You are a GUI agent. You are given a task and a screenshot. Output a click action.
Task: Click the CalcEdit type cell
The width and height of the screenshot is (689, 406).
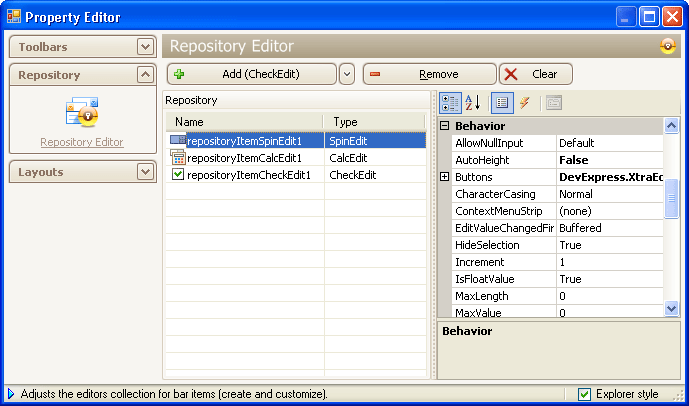coord(376,158)
